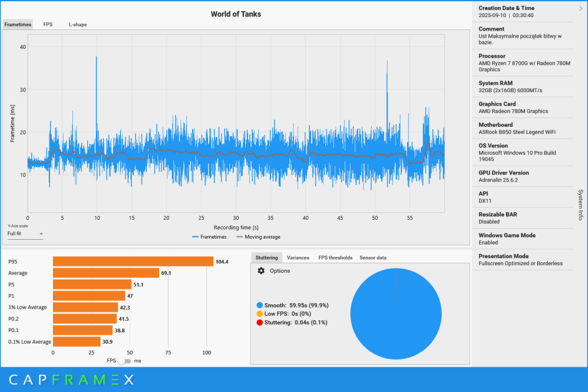Click the Moving average legend entry
Viewport: 588px width, 392px height.
click(258, 237)
